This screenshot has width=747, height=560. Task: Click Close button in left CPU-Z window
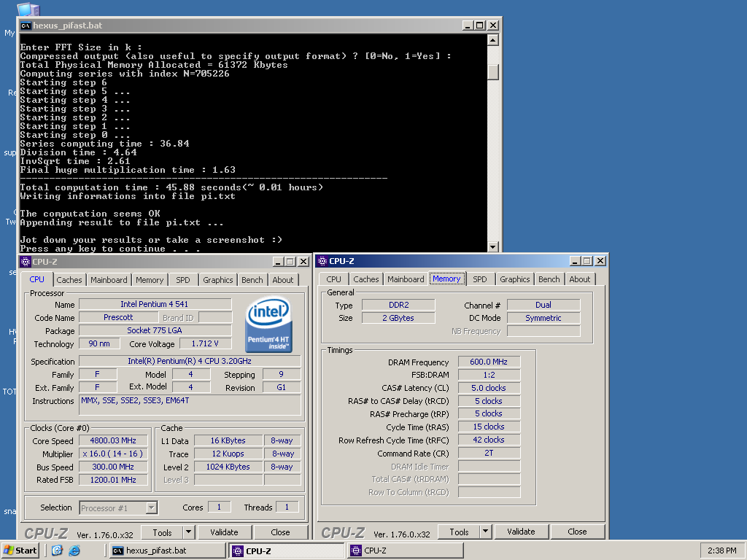click(281, 532)
